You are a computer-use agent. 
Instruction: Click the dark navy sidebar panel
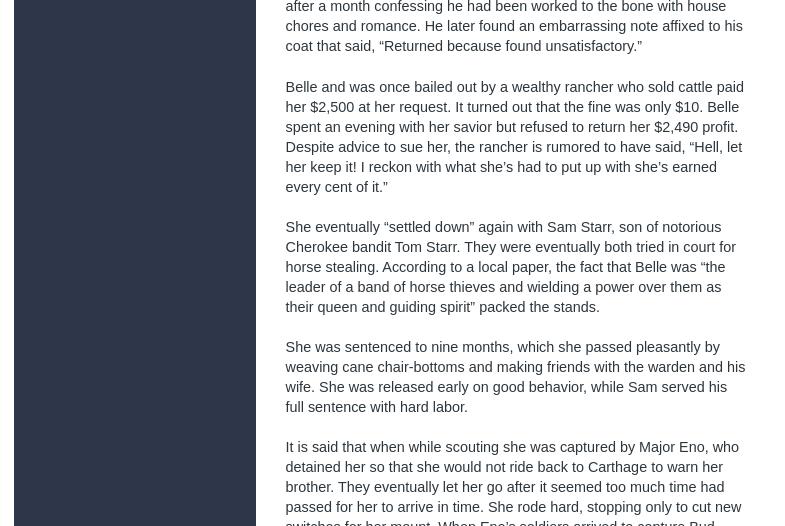135,263
